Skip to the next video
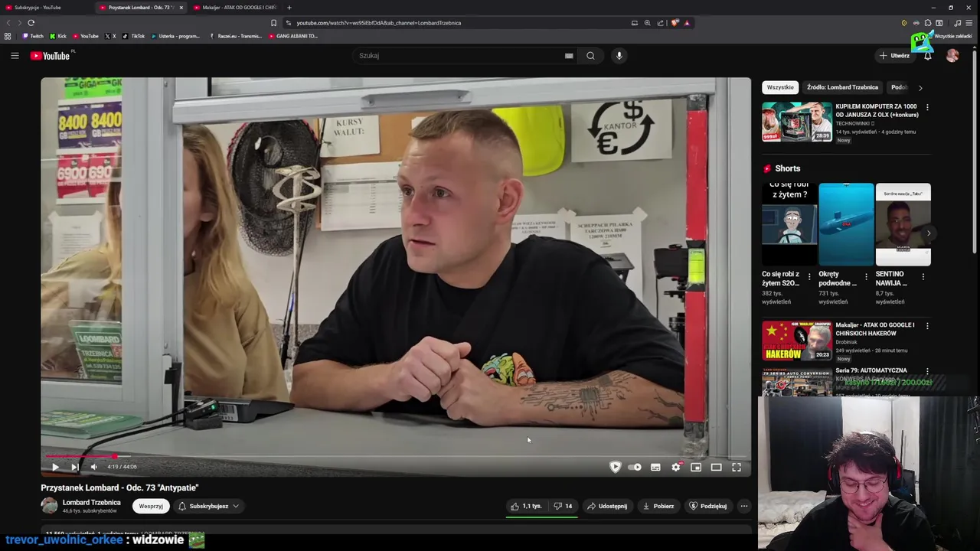Viewport: 980px width, 551px height. click(74, 467)
